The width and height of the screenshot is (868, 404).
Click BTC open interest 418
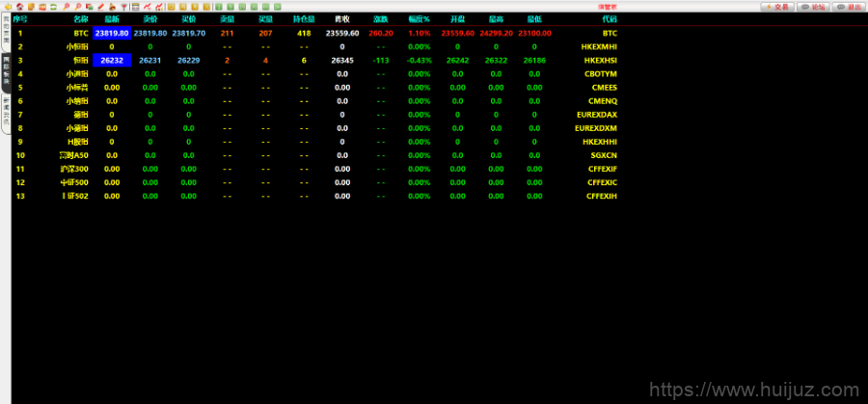[x=304, y=33]
